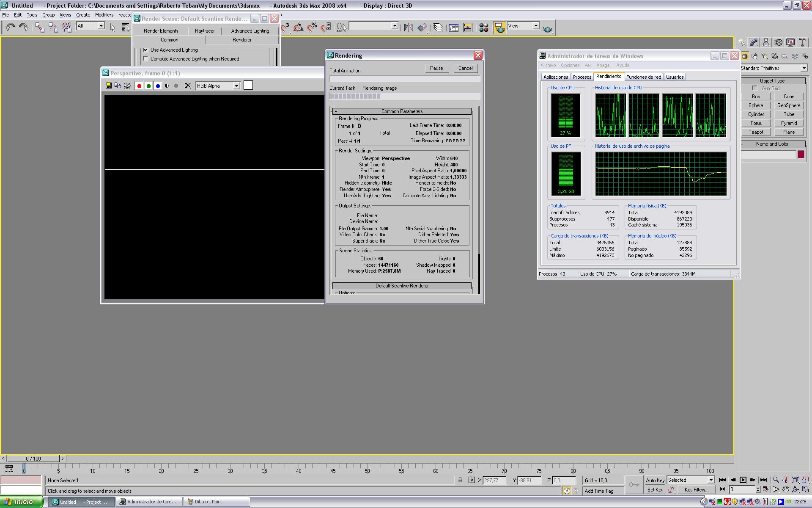
Task: Click the object color swatch
Action: pyautogui.click(x=801, y=155)
